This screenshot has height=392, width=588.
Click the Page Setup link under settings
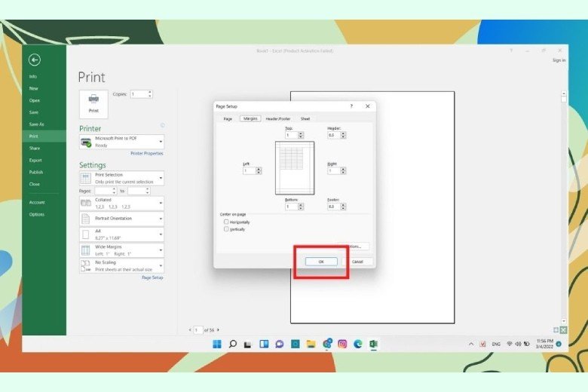point(152,277)
